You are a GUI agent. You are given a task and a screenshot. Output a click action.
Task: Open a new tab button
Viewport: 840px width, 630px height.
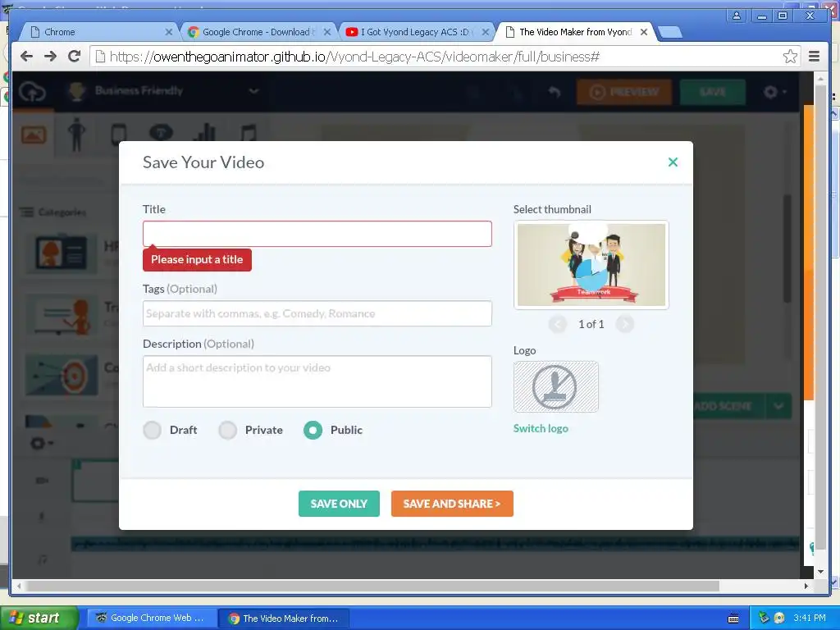pyautogui.click(x=669, y=33)
